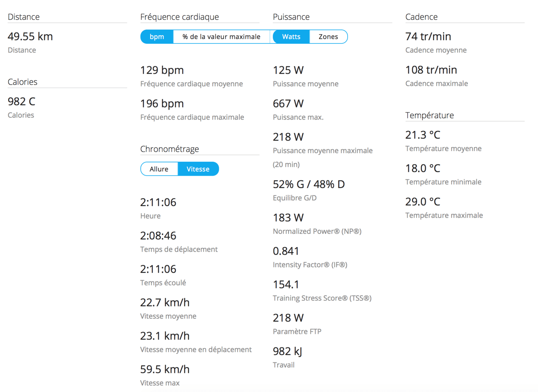Click the 59.5 km/h max speed value
The image size is (538, 392).
[x=165, y=369]
